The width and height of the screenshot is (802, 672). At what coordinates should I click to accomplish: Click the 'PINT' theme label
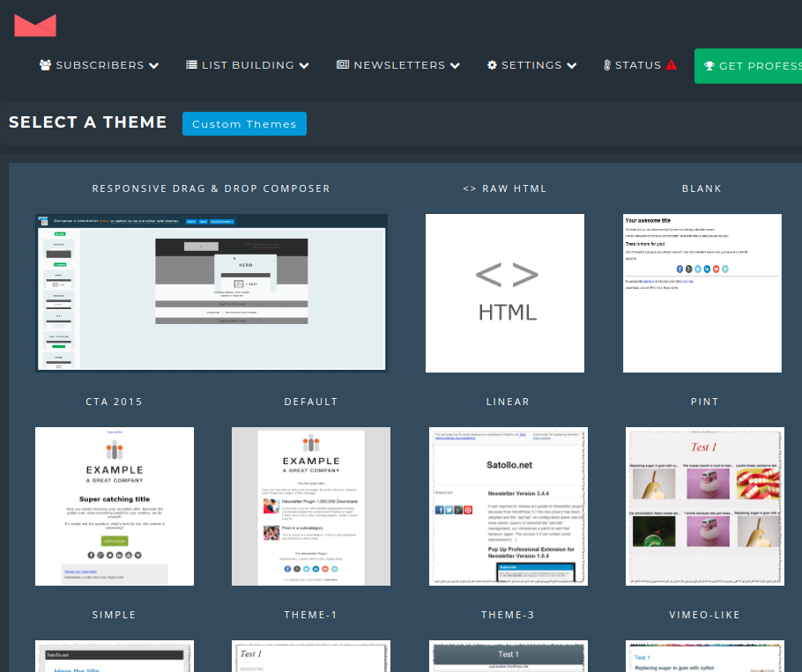tap(705, 402)
